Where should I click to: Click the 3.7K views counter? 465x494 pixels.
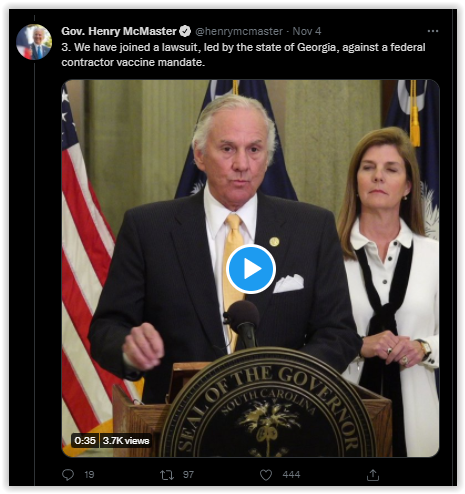(126, 440)
